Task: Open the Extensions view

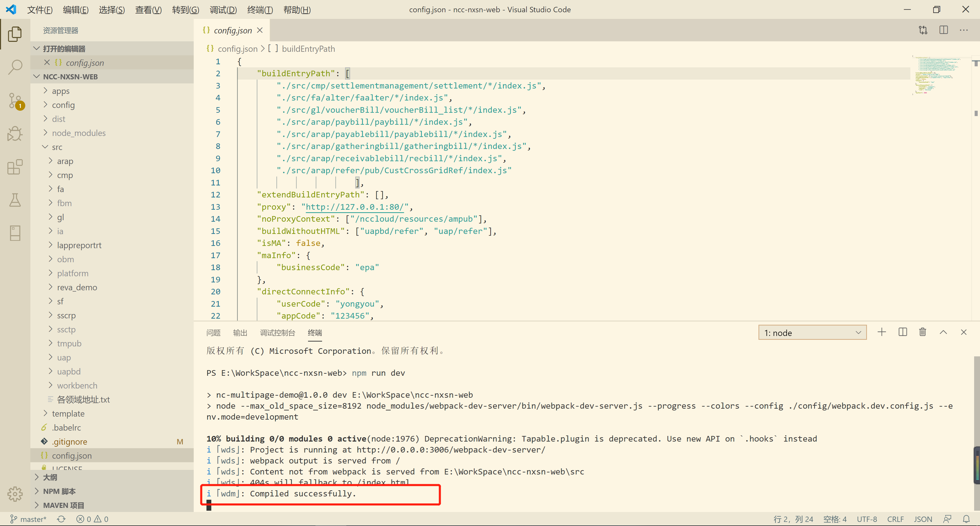Action: (x=15, y=167)
